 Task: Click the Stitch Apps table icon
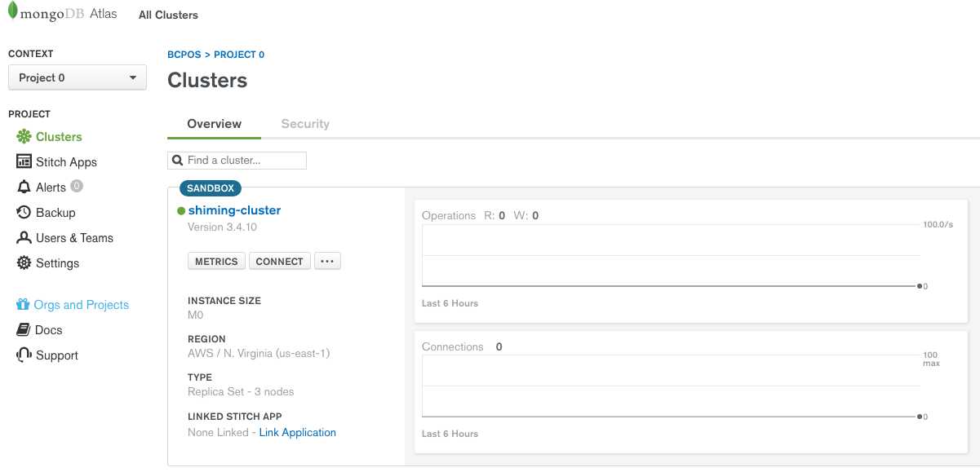(24, 162)
